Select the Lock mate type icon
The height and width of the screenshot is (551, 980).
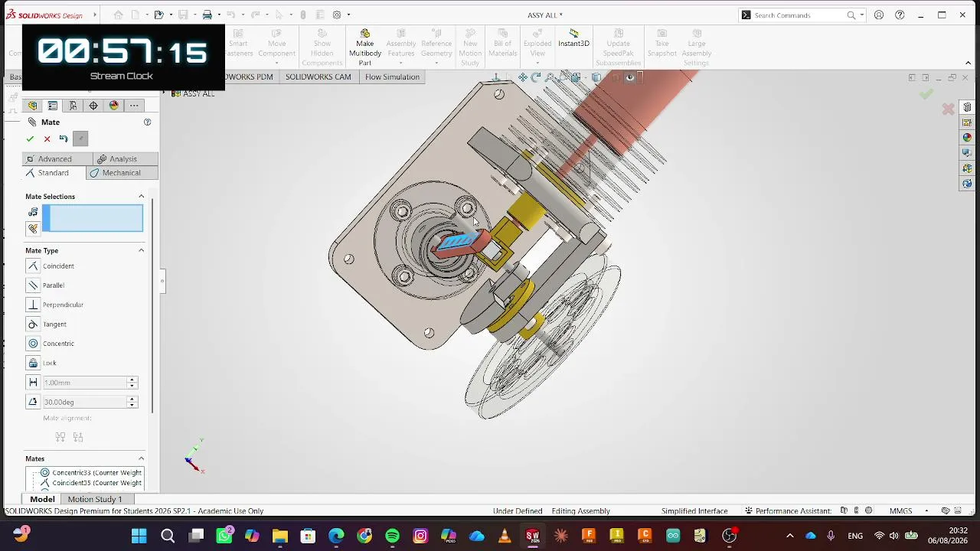tap(33, 363)
